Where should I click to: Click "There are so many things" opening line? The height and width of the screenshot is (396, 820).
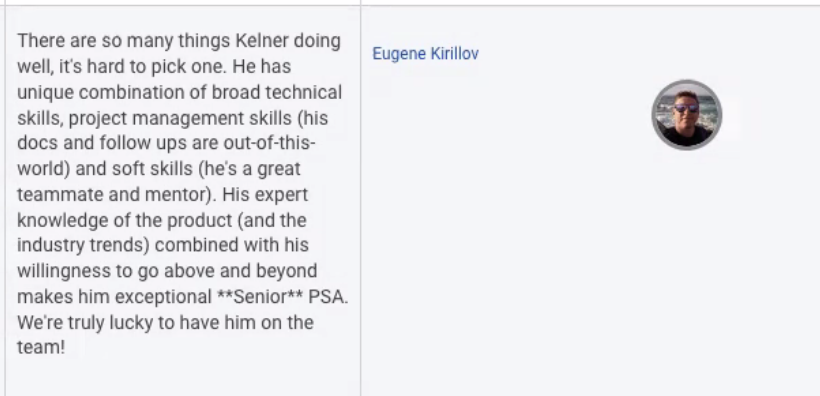pyautogui.click(x=116, y=41)
